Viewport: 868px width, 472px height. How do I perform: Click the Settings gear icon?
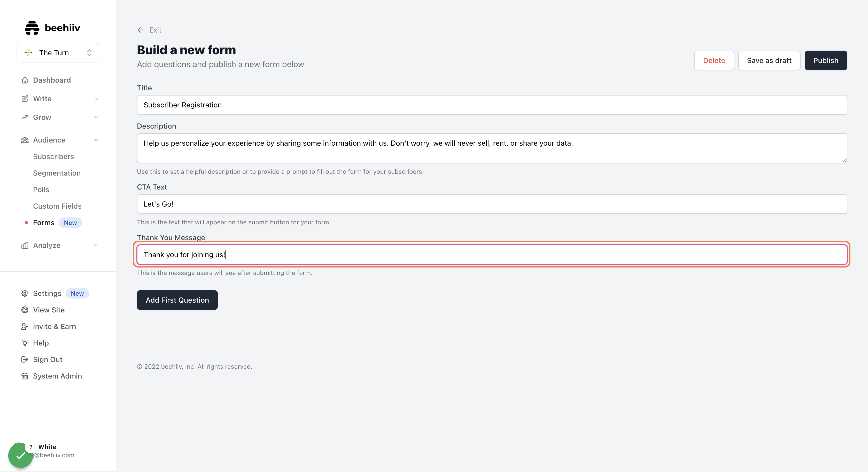pyautogui.click(x=25, y=293)
